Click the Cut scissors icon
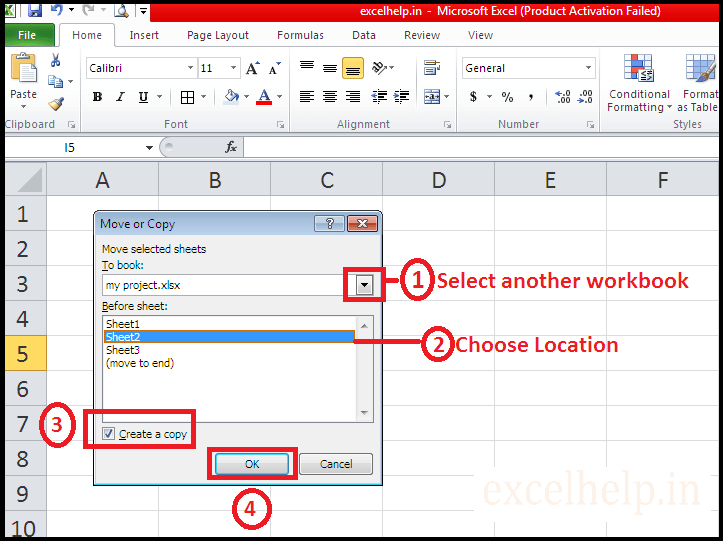723x541 pixels. click(x=55, y=60)
